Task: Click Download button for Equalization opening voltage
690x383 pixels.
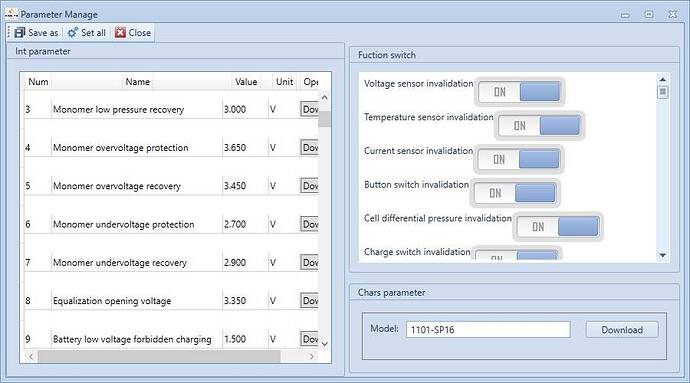Action: pos(310,301)
